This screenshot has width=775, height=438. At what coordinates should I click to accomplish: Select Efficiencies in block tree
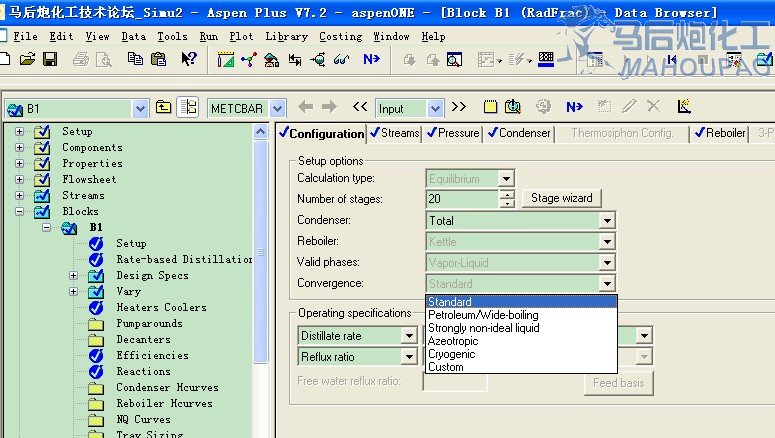(152, 355)
